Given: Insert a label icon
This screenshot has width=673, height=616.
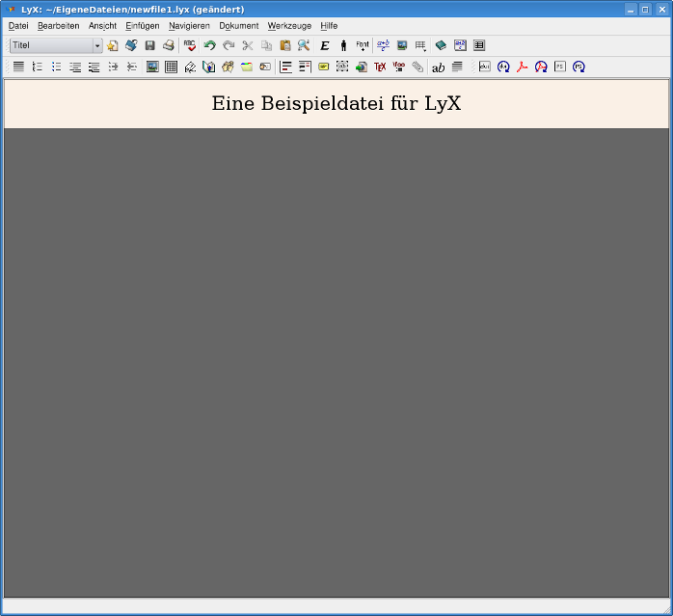Looking at the screenshot, I should point(190,67).
